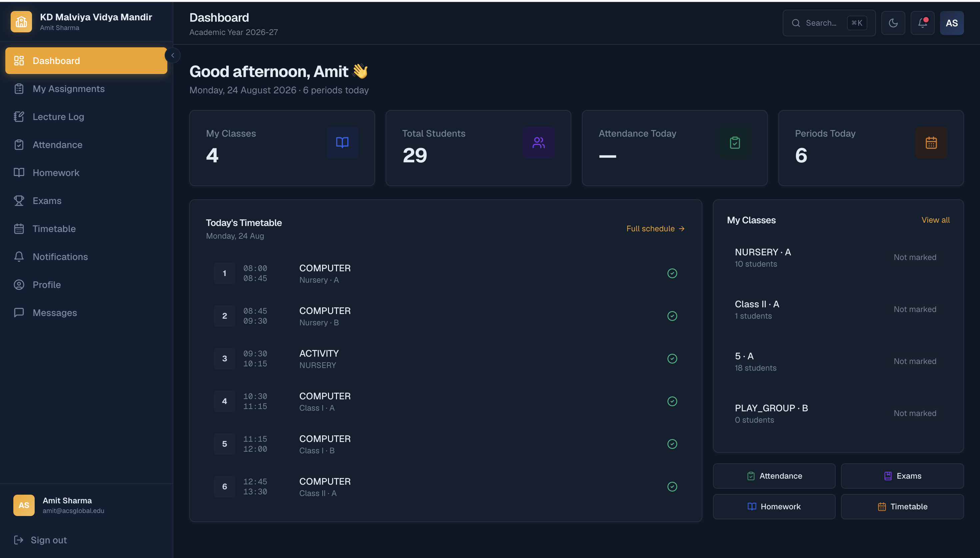980x558 pixels.
Task: Click the check icon for period 6
Action: 672,486
